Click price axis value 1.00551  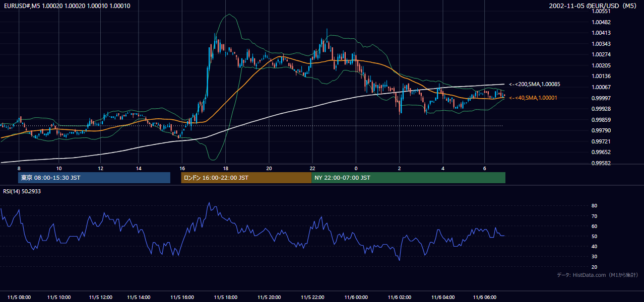(x=601, y=11)
